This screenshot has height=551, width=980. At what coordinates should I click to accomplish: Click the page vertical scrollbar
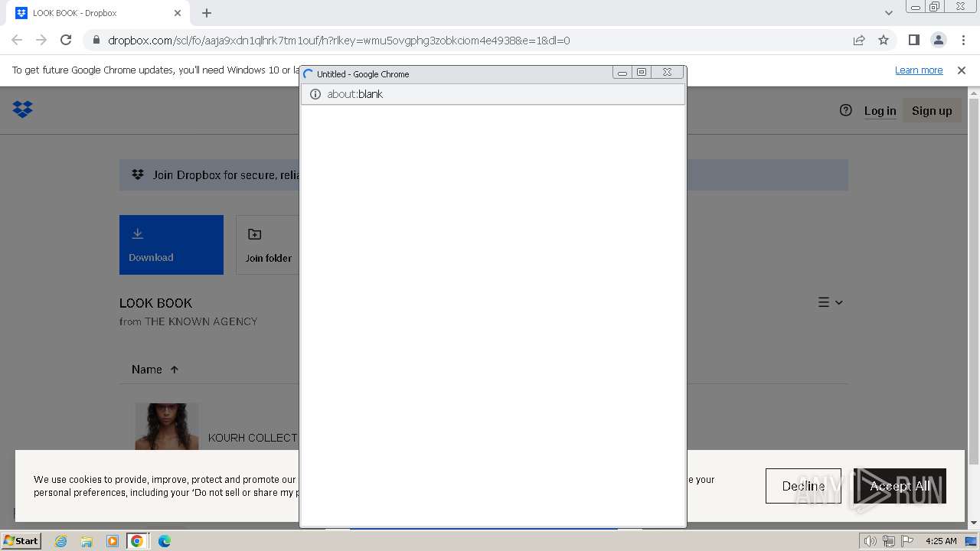pyautogui.click(x=974, y=282)
